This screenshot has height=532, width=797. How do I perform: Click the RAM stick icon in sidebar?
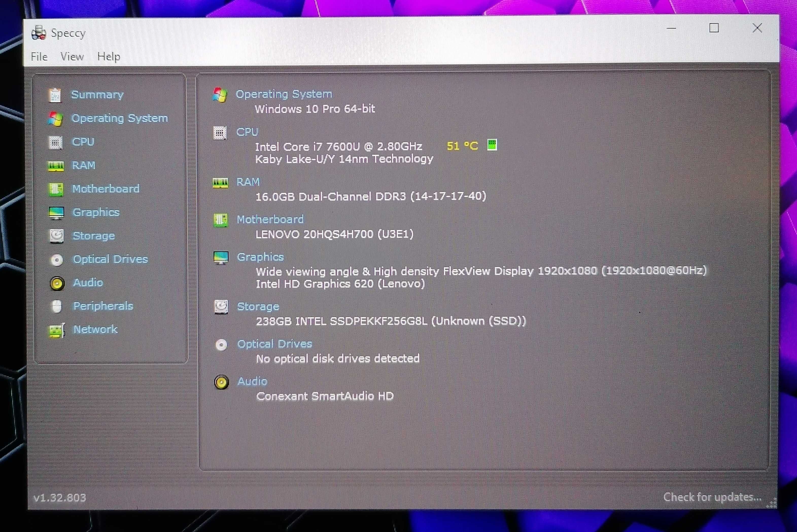click(56, 166)
